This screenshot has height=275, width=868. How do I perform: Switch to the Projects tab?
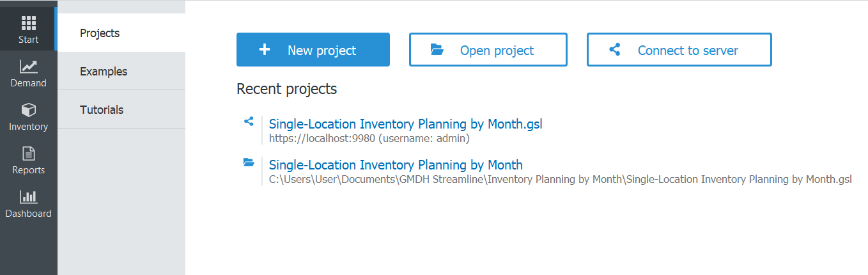coord(100,33)
